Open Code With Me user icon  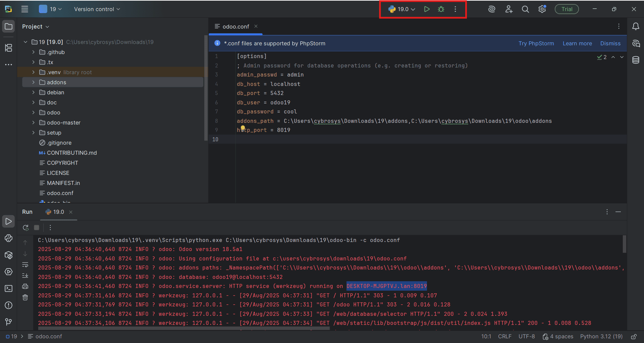pos(509,9)
